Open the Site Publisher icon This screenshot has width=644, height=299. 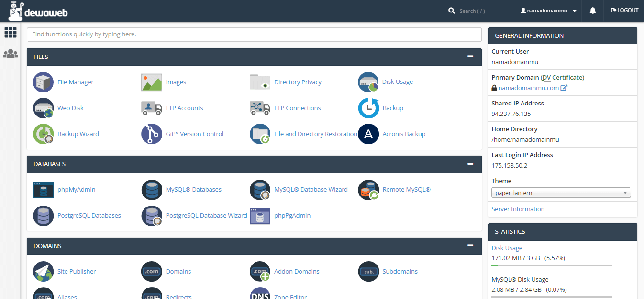click(x=43, y=271)
